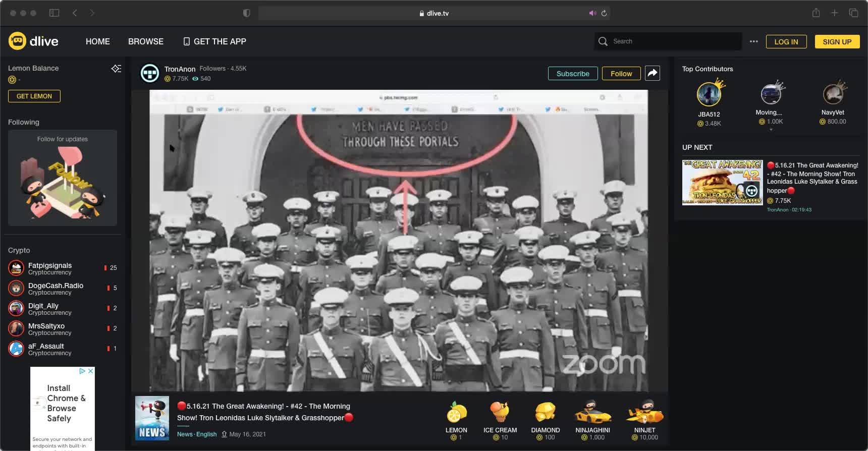The image size is (868, 451).
Task: Open the dlive home logo
Action: 33,41
